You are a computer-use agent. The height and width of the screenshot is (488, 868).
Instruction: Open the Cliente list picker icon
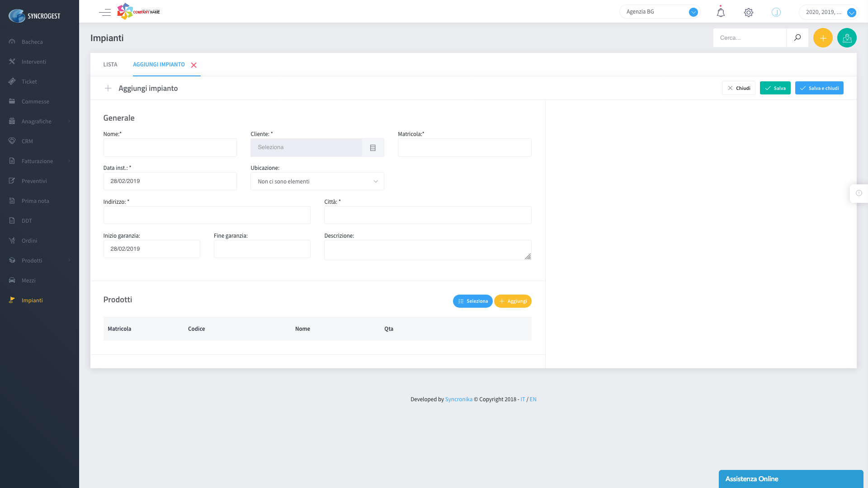[x=373, y=148]
